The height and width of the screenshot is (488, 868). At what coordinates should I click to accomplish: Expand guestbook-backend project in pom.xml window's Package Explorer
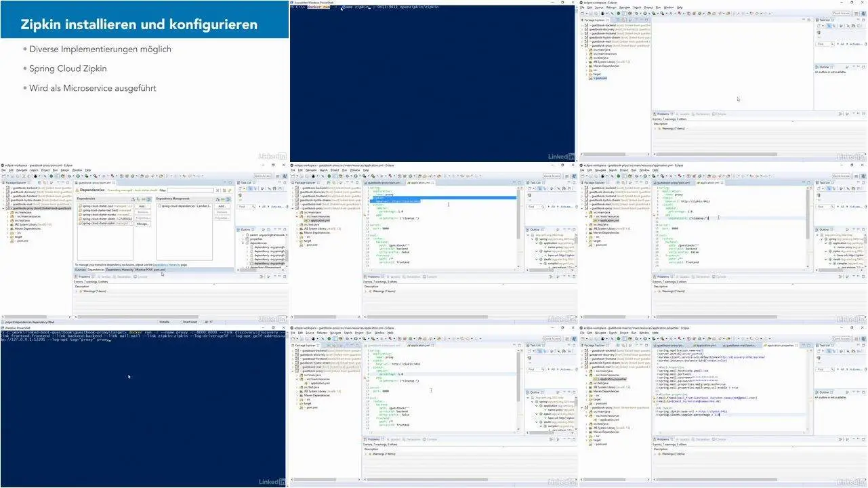[3, 188]
